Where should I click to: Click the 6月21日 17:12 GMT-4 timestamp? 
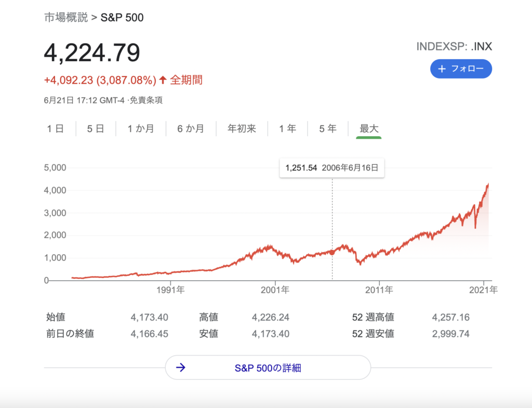84,100
